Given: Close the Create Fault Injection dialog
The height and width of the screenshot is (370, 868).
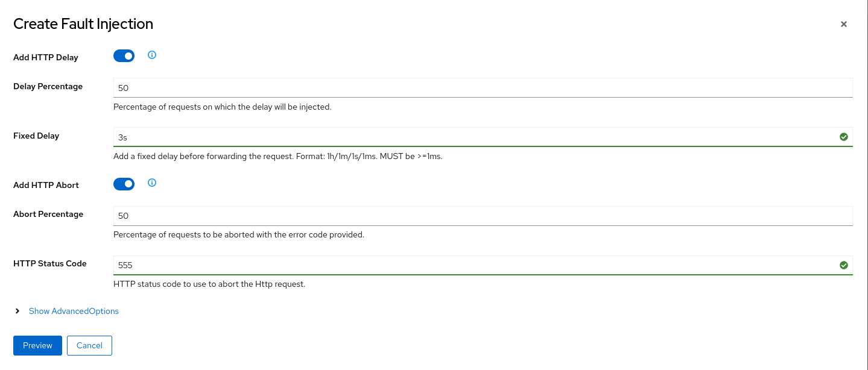Looking at the screenshot, I should point(843,24).
